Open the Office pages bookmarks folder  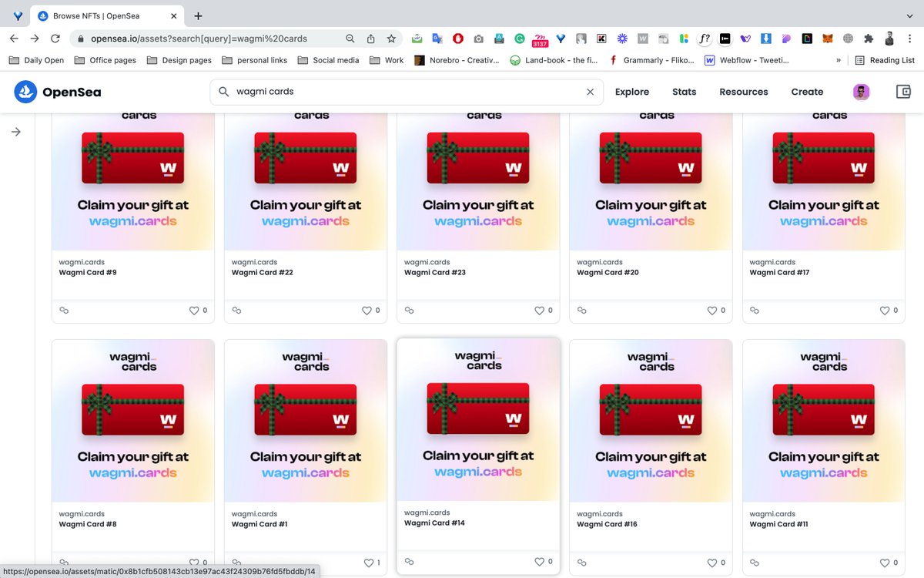tap(105, 60)
